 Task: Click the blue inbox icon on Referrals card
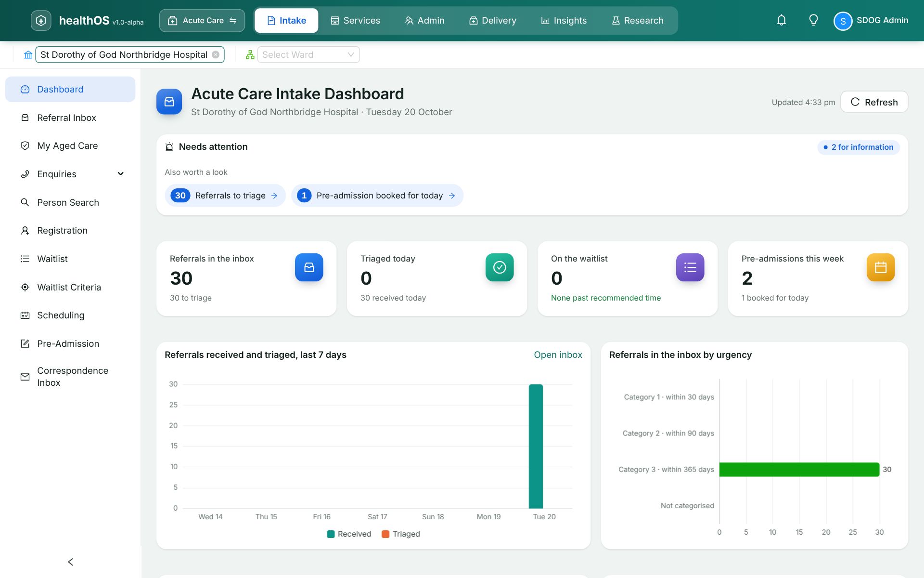309,267
